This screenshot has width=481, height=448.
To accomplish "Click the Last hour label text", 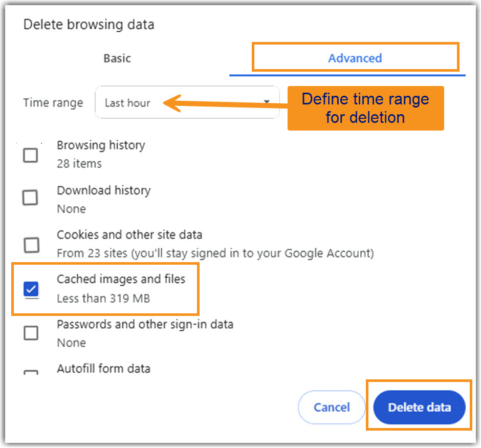I will 127,102.
